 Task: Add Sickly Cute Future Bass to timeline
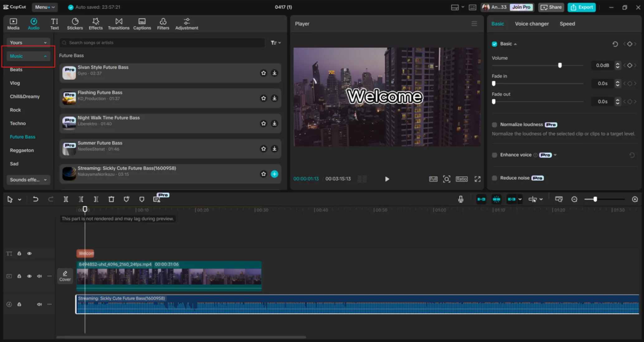coord(274,174)
